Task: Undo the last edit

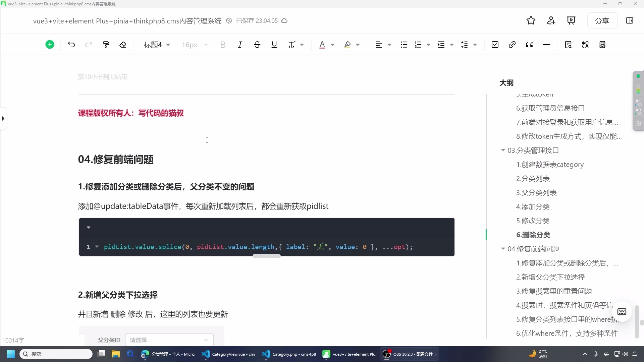Action: [x=71, y=45]
